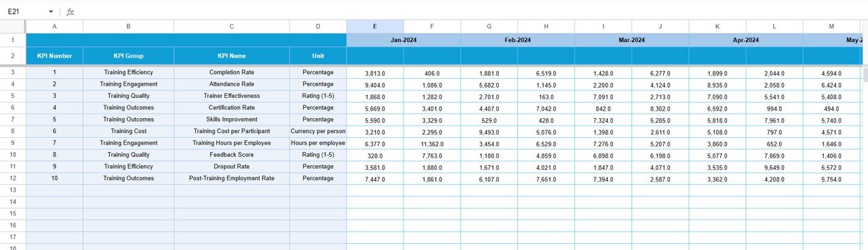Select column C header
The height and width of the screenshot is (250, 868).
(231, 26)
